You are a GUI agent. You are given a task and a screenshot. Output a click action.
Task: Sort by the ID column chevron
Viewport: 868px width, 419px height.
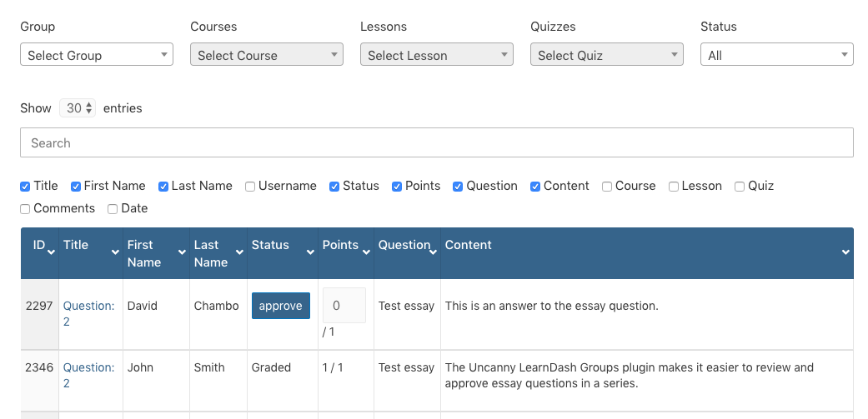coord(52,252)
